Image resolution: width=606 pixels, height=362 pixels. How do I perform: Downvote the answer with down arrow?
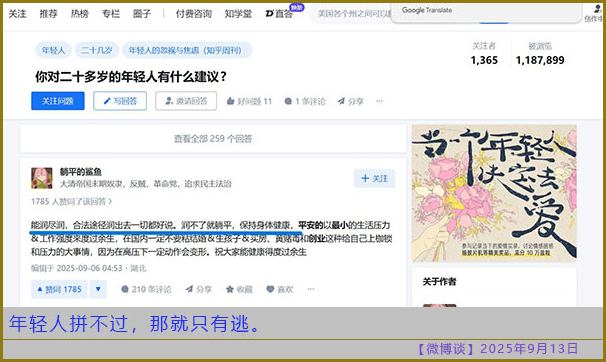pyautogui.click(x=98, y=289)
